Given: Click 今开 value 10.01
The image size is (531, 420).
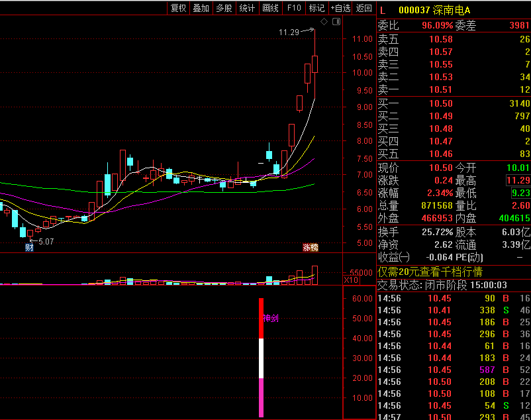Looking at the screenshot, I should click(x=518, y=168).
